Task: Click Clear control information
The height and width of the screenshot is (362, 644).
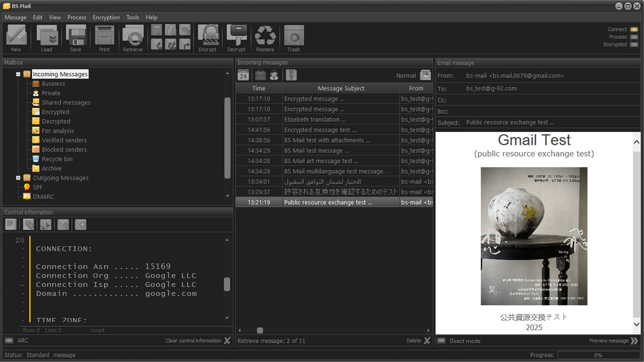Action: tap(198, 341)
